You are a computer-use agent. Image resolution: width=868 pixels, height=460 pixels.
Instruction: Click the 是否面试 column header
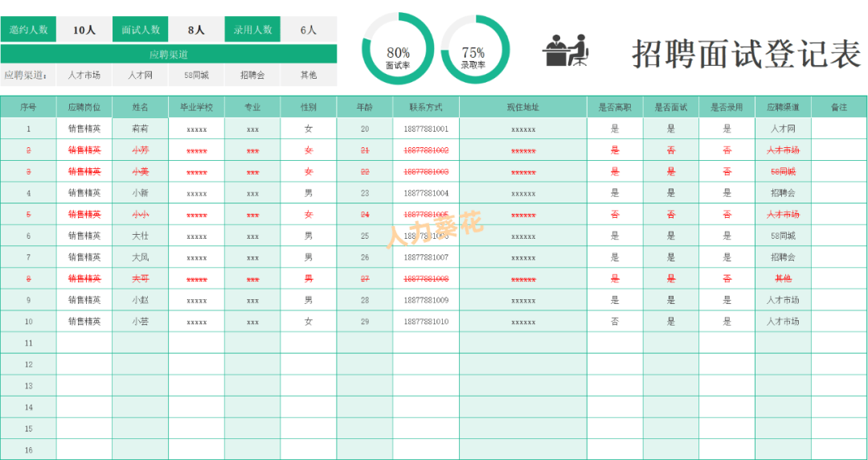click(x=671, y=108)
